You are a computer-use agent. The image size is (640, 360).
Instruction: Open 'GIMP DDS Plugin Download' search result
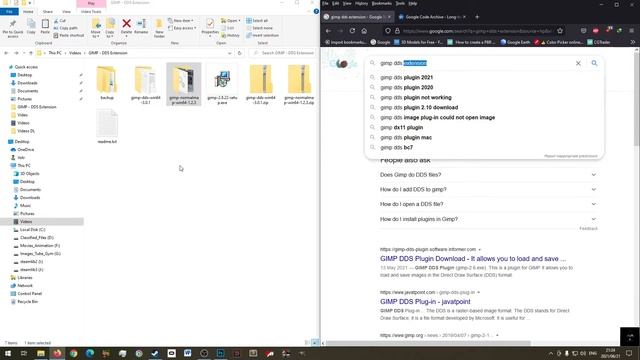tap(473, 259)
